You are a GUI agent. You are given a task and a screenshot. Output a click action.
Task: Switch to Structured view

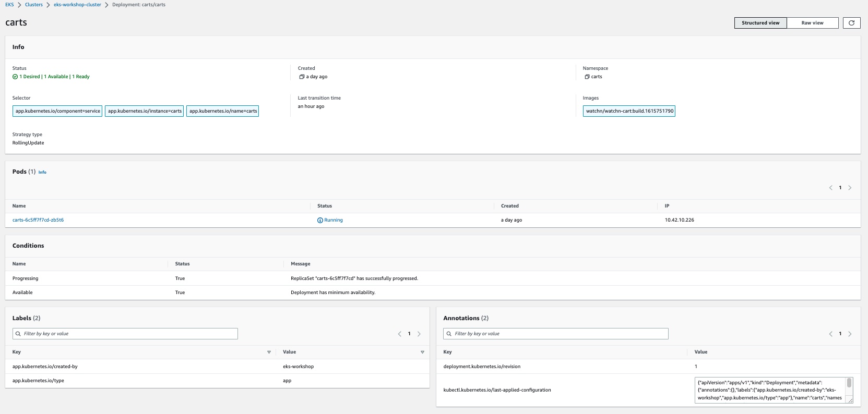click(760, 23)
